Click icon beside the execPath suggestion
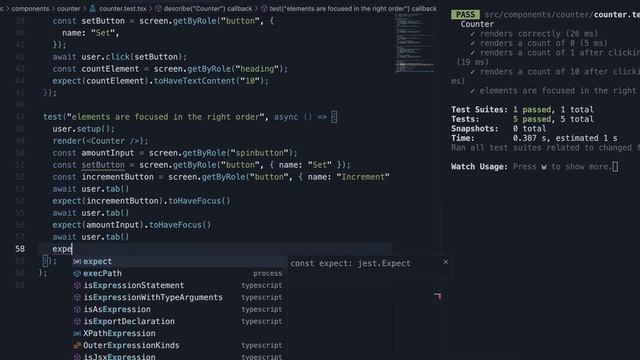Image resolution: width=640 pixels, height=360 pixels. click(x=77, y=273)
